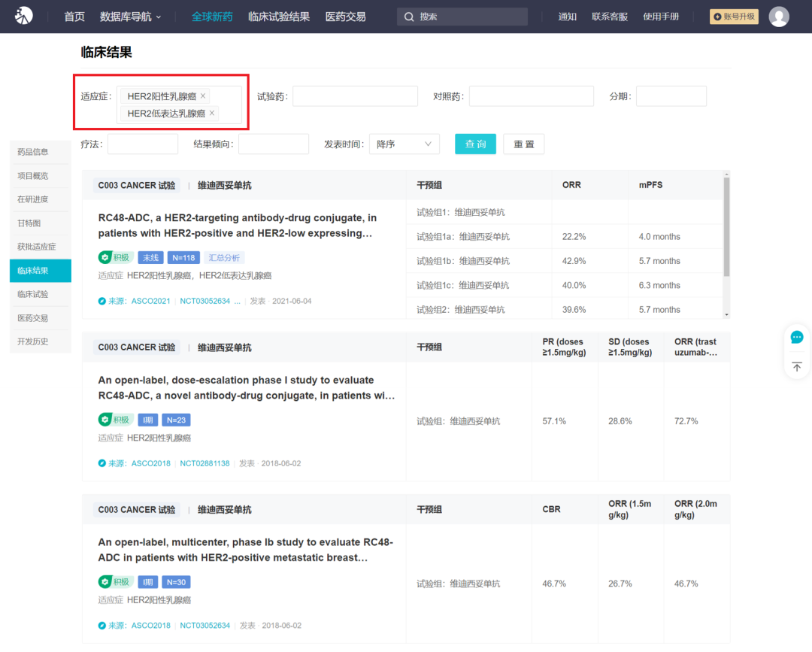Click the 积极 badge on the N=23 trial
Image resolution: width=812 pixels, height=652 pixels.
point(115,420)
